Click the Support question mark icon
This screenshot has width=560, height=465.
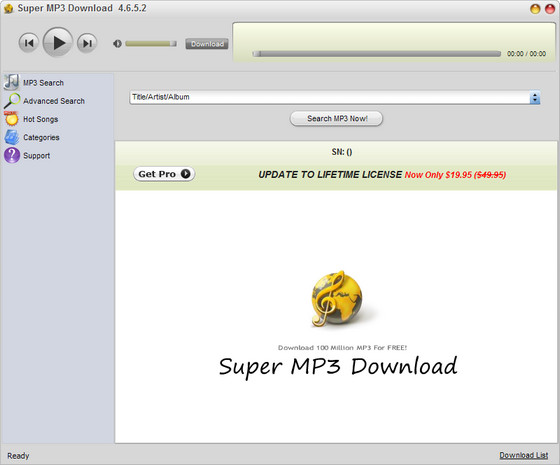tap(12, 155)
